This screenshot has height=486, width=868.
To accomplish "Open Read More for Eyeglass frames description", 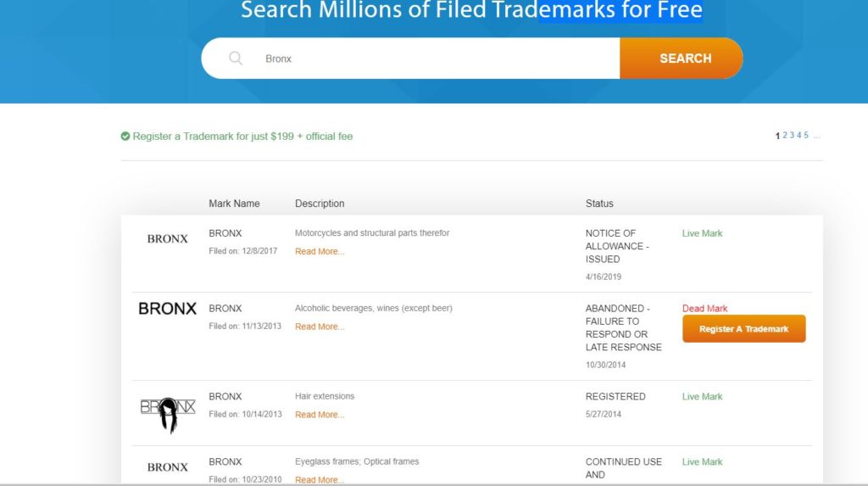I will [x=320, y=480].
